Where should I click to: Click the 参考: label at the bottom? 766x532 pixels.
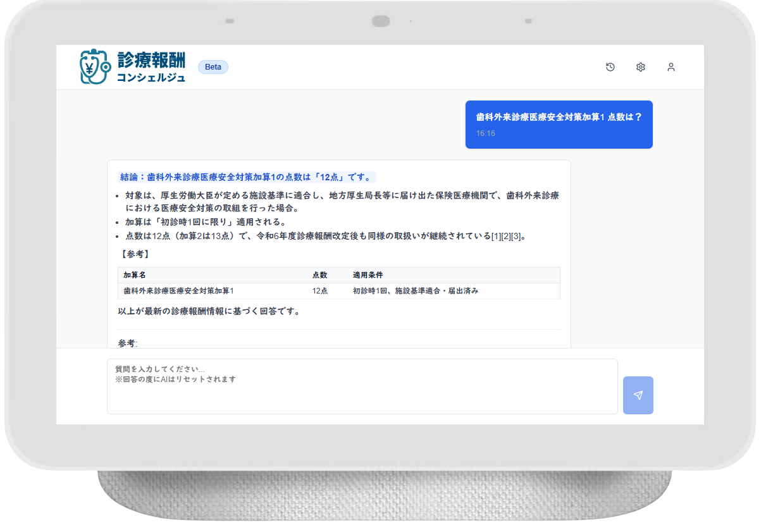(x=128, y=343)
